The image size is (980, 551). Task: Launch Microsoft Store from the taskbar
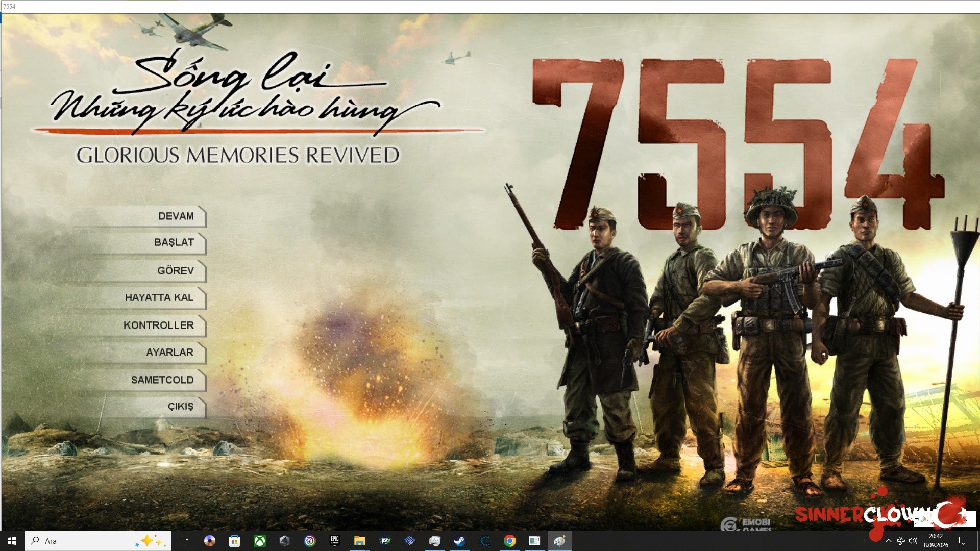coord(234,541)
